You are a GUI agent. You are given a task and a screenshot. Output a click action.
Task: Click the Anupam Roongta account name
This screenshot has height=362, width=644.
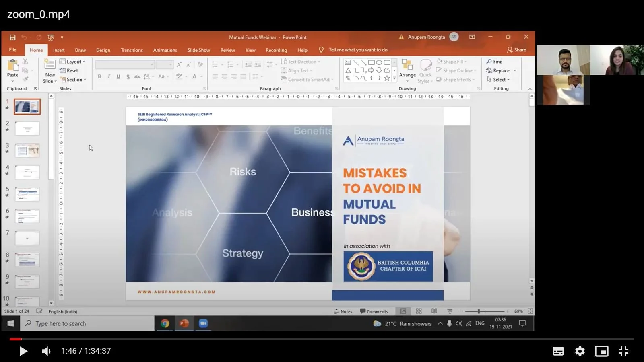point(426,37)
